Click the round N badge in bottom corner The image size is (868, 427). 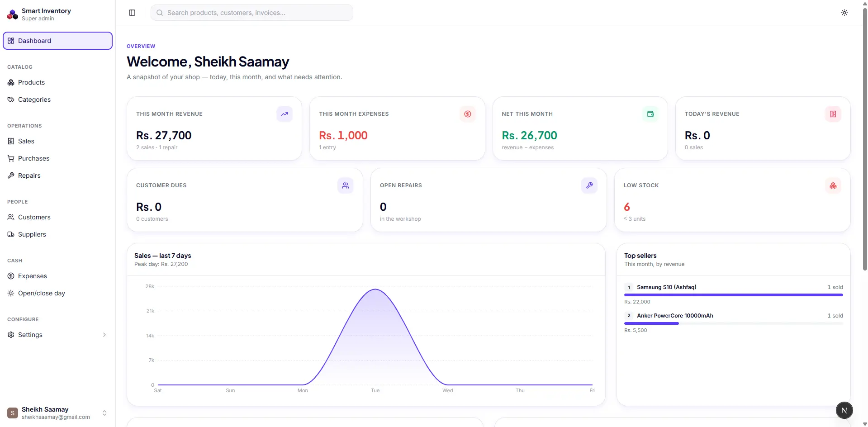pyautogui.click(x=844, y=410)
